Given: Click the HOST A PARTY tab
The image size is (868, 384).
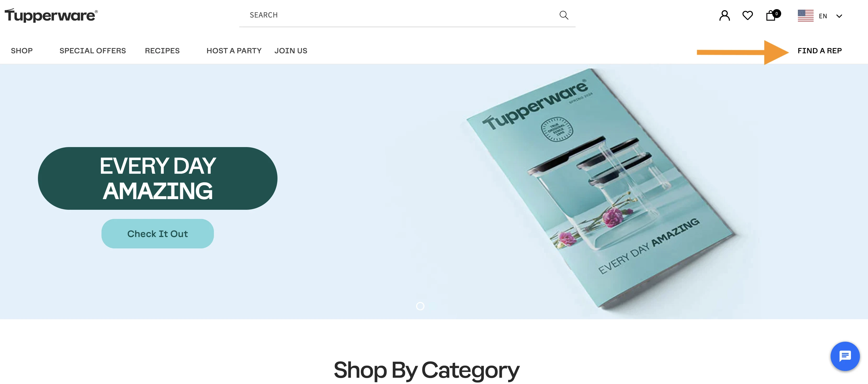Looking at the screenshot, I should pyautogui.click(x=234, y=50).
